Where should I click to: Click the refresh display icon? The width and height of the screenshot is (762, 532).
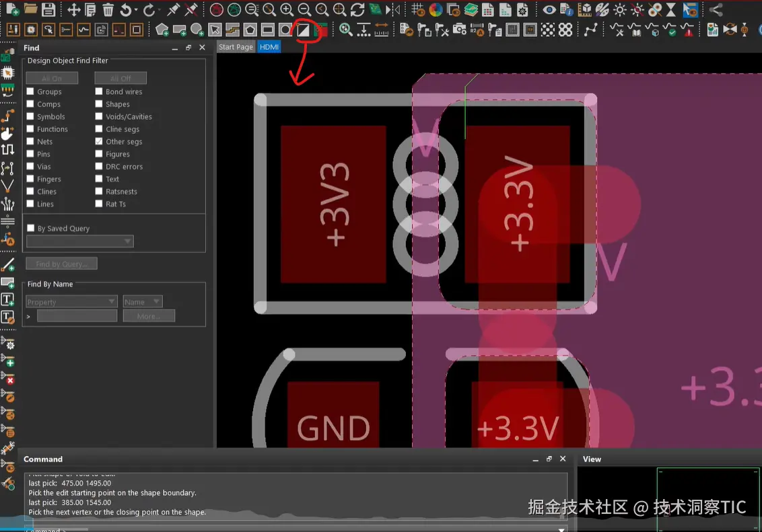[357, 9]
